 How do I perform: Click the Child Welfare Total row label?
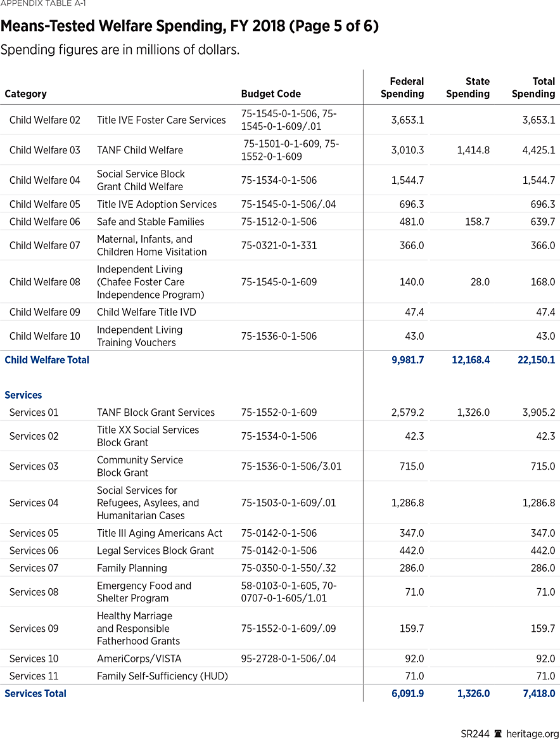pyautogui.click(x=47, y=359)
